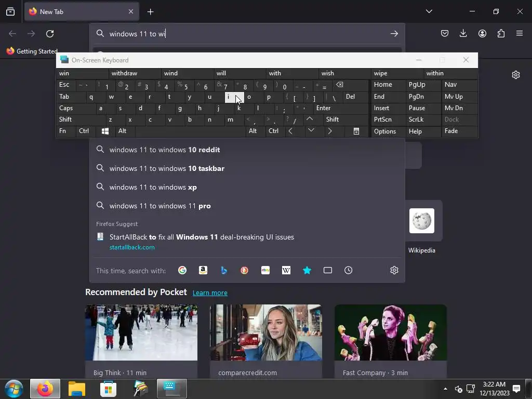Click the go arrow in the address bar
The width and height of the screenshot is (532, 399).
394,34
